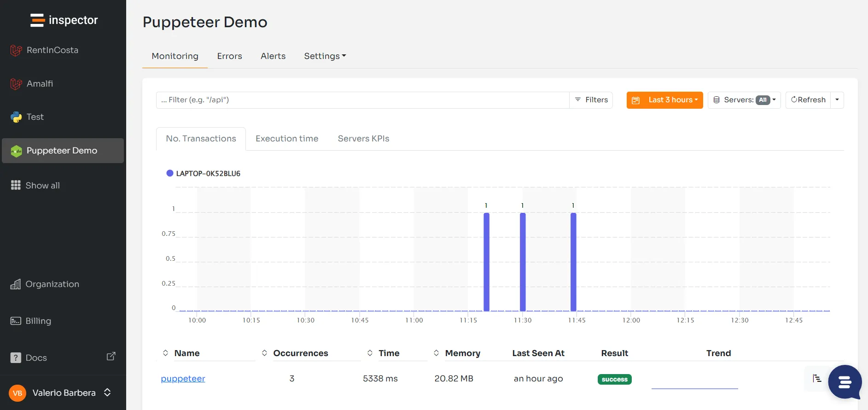Open the Last 3 hours time range dropdown
The height and width of the screenshot is (410, 868).
[x=664, y=100]
